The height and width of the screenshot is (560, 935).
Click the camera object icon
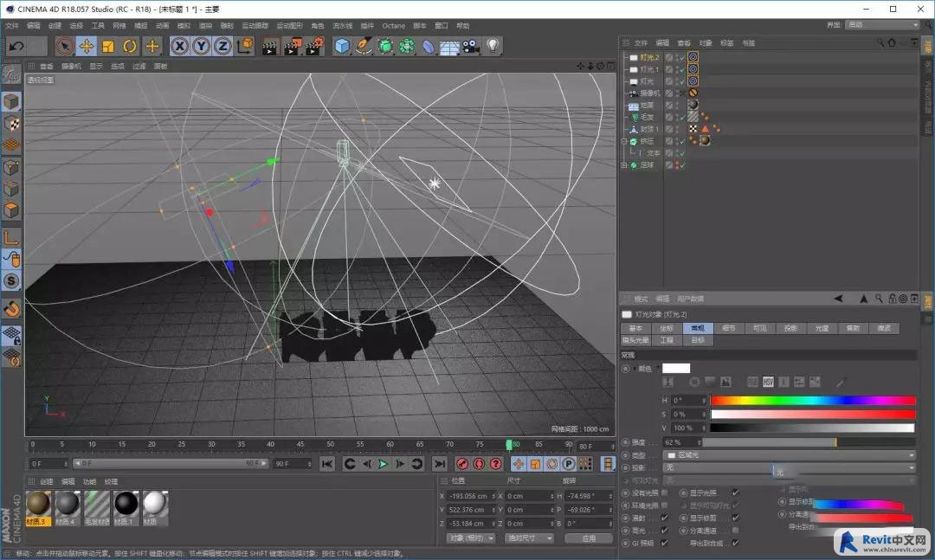[x=471, y=46]
